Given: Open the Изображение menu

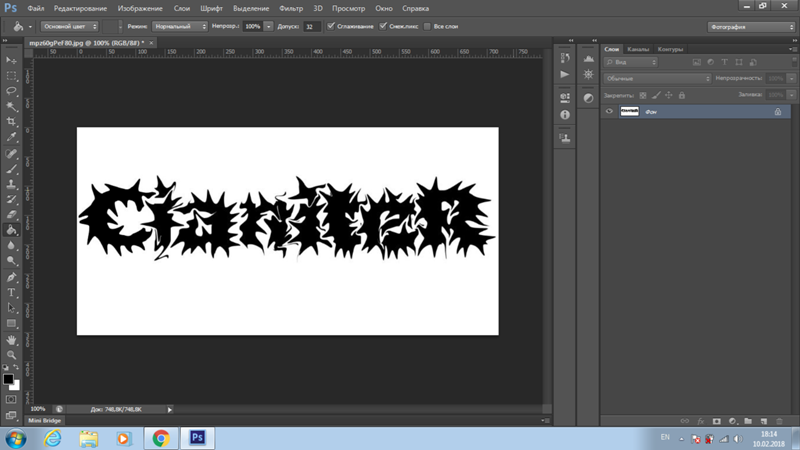Looking at the screenshot, I should pyautogui.click(x=140, y=8).
